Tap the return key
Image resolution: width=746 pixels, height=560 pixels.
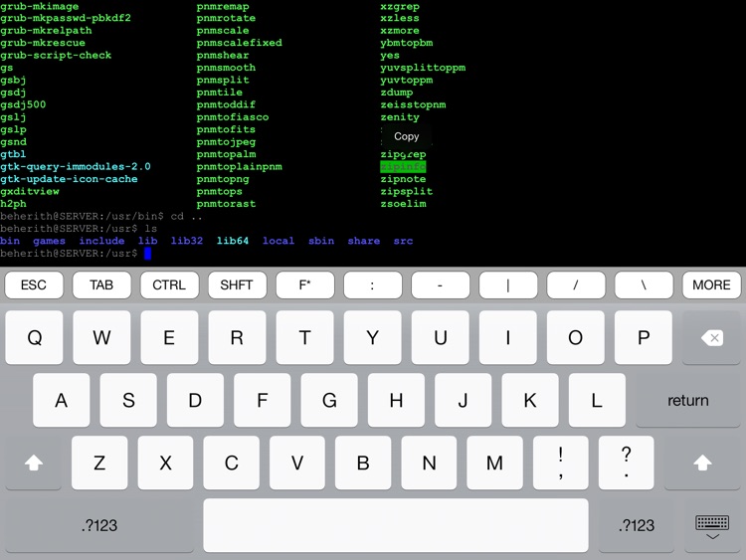(x=688, y=400)
